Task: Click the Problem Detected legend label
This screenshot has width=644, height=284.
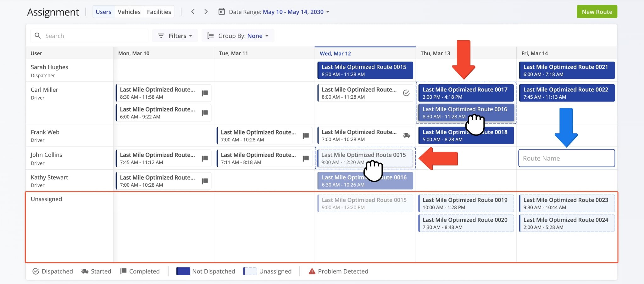Action: (343, 271)
